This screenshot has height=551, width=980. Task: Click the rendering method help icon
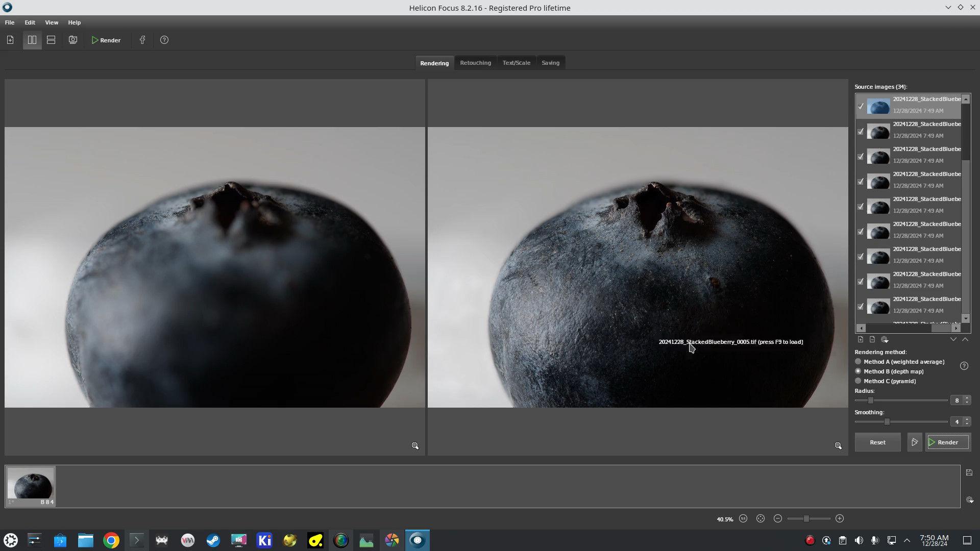[x=964, y=366]
